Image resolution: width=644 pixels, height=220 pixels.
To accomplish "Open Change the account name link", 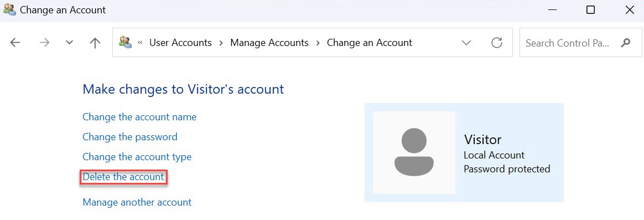I will pos(139,117).
